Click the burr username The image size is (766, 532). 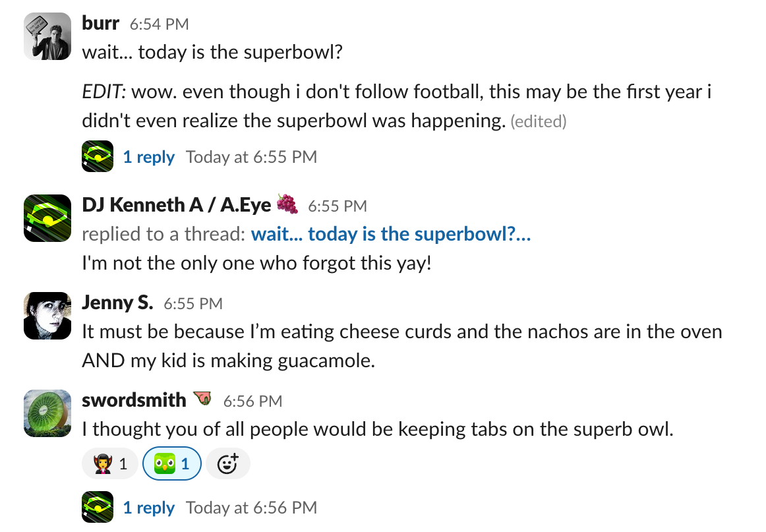click(x=100, y=23)
